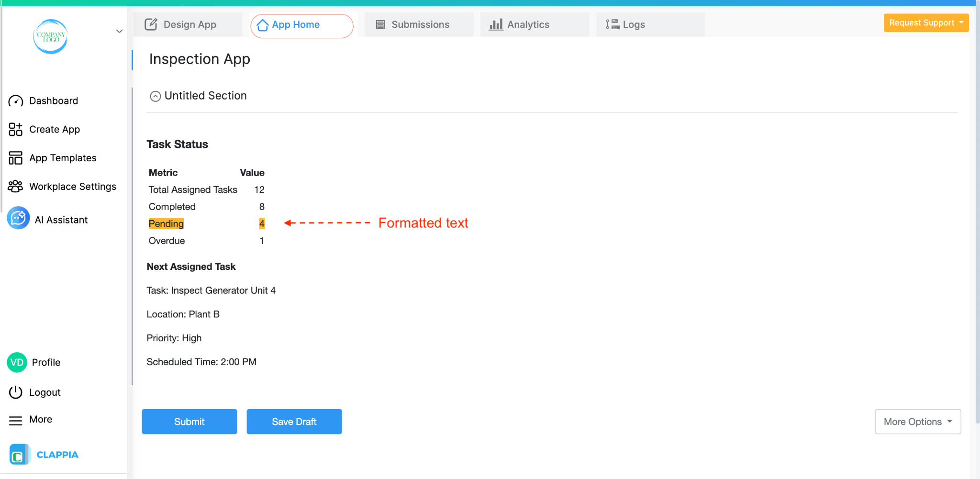Viewport: 980px width, 479px height.
Task: Open the Request Support dropdown
Action: 926,23
